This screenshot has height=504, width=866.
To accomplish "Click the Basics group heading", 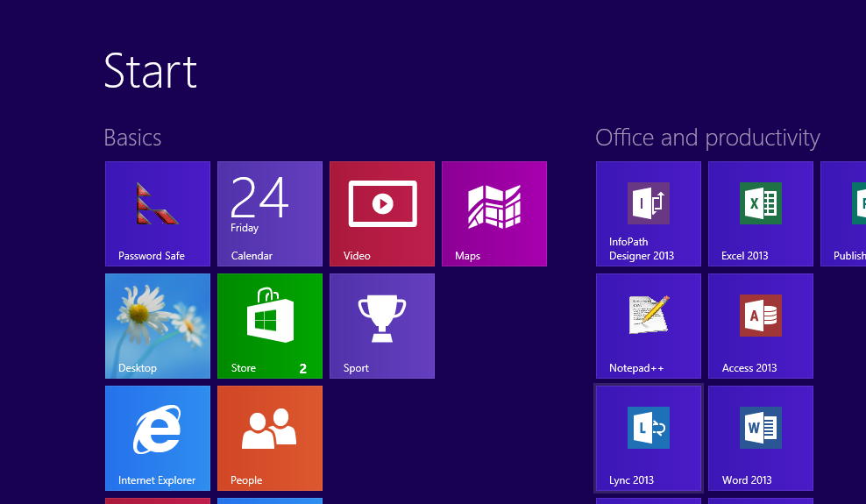I will tap(132, 138).
